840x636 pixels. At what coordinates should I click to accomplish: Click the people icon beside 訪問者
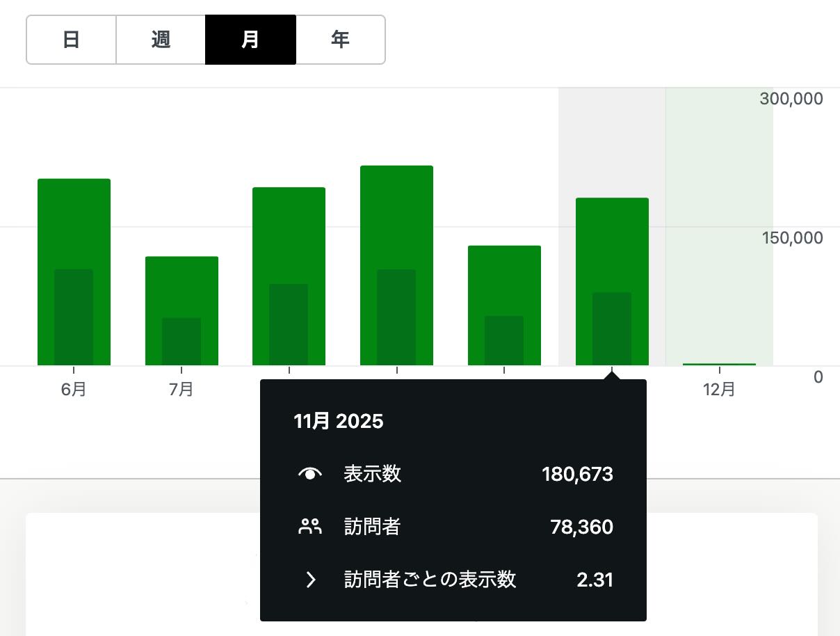pos(310,527)
